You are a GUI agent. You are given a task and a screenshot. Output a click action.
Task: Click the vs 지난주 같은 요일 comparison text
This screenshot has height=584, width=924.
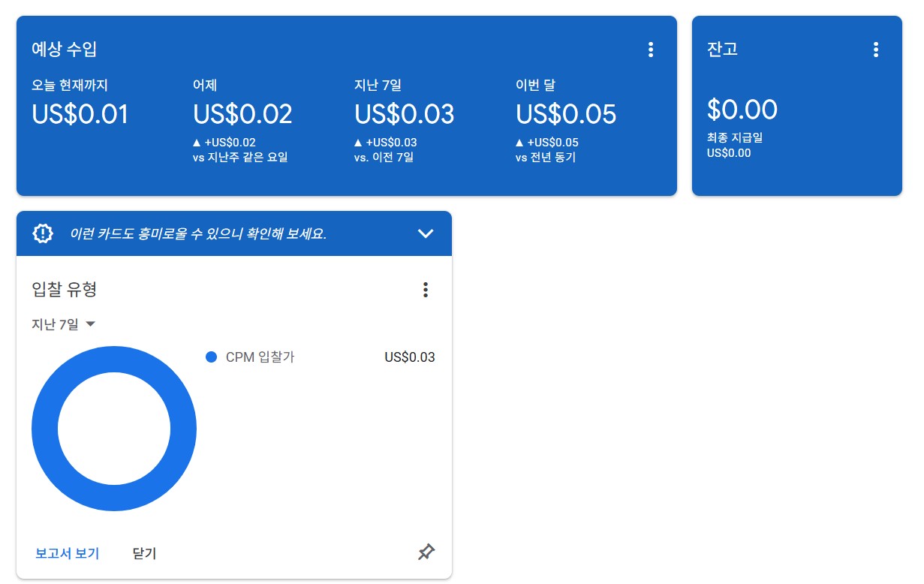coord(240,158)
